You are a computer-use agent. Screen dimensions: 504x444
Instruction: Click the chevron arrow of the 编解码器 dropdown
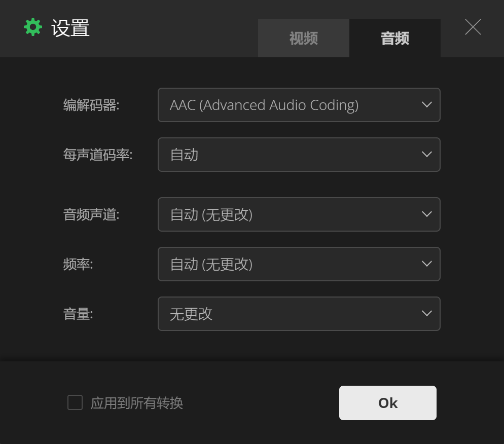(x=426, y=105)
